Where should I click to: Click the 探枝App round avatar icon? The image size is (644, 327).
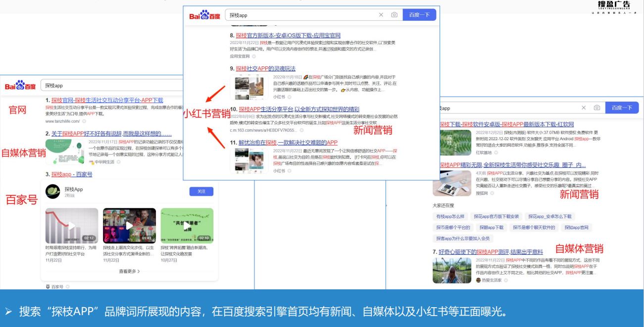tap(52, 192)
